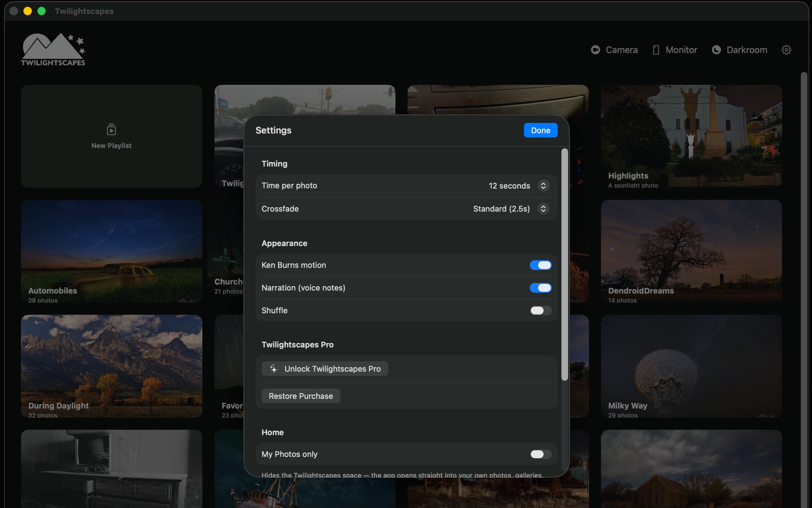Click the New Playlist play icon
The width and height of the screenshot is (812, 508).
[111, 129]
